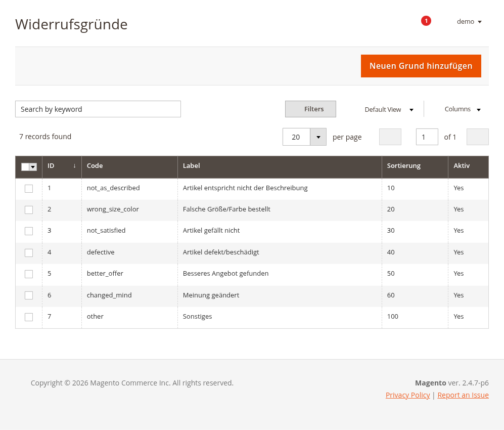Click the '7 records found' text
504x430 pixels.
[45, 137]
